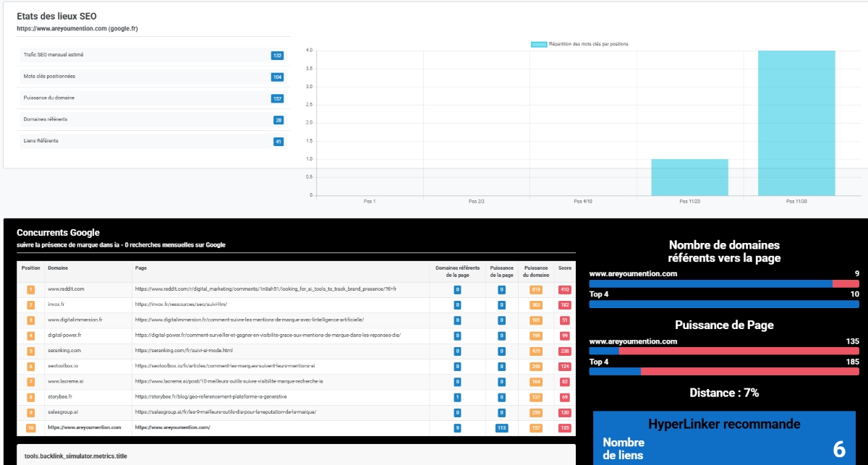
Task: Click the 'Pos 4/10' axis label
Action: pyautogui.click(x=583, y=201)
